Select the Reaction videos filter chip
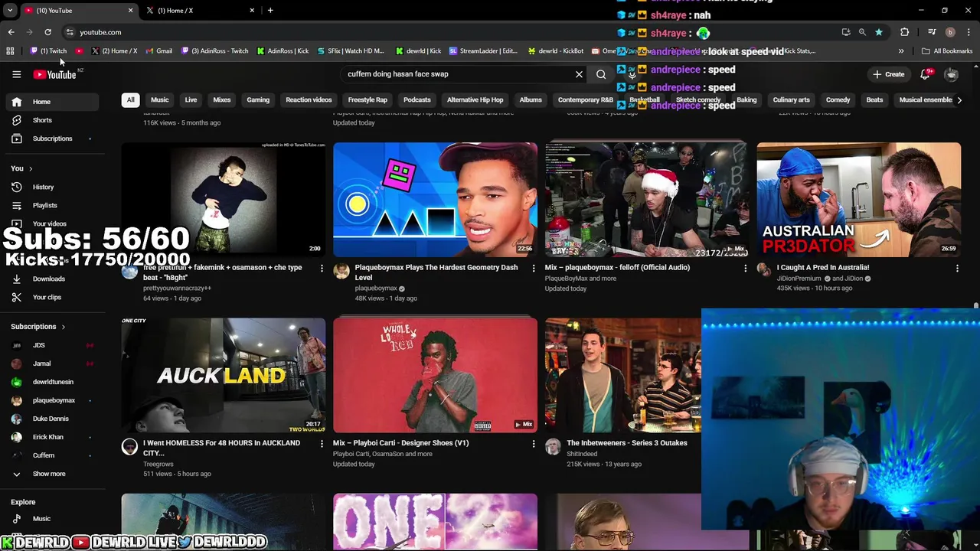This screenshot has width=980, height=551. point(309,99)
